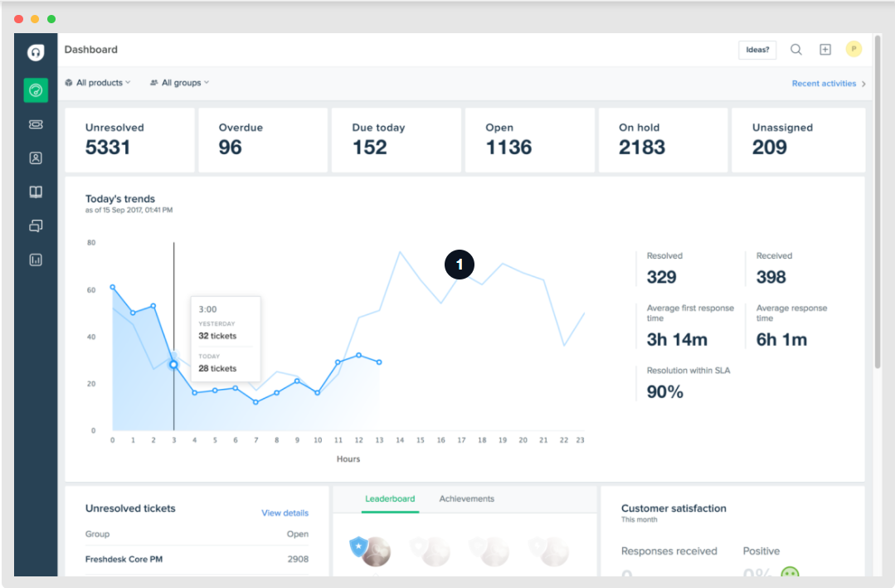Click the Ideas? button
The height and width of the screenshot is (588, 895).
(x=756, y=49)
